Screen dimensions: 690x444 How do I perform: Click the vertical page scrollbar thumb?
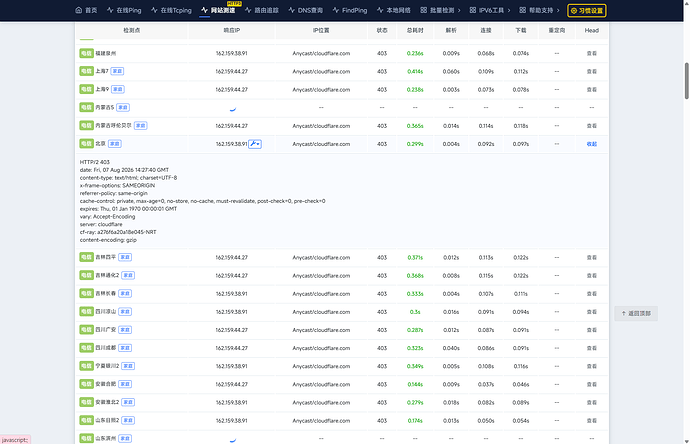(x=686, y=81)
